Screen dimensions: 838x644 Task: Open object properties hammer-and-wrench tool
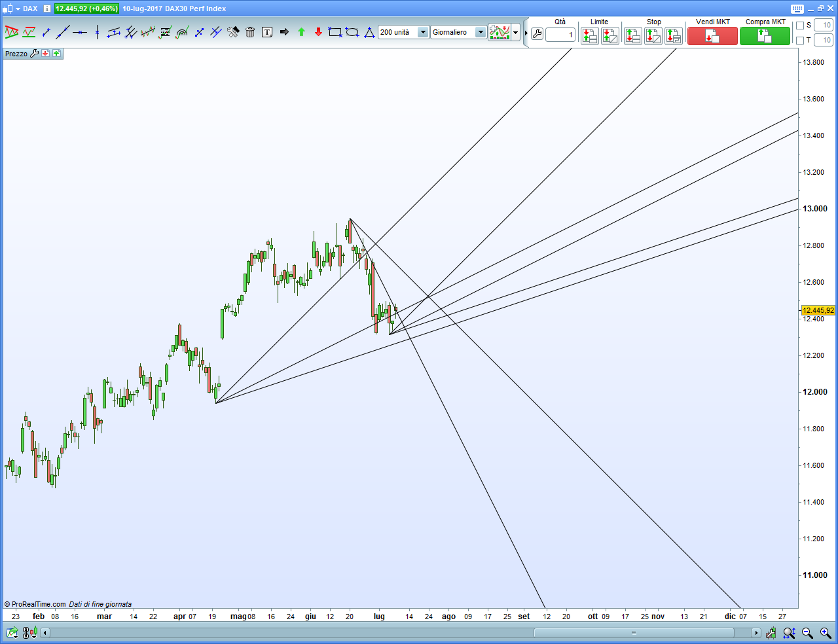(233, 32)
